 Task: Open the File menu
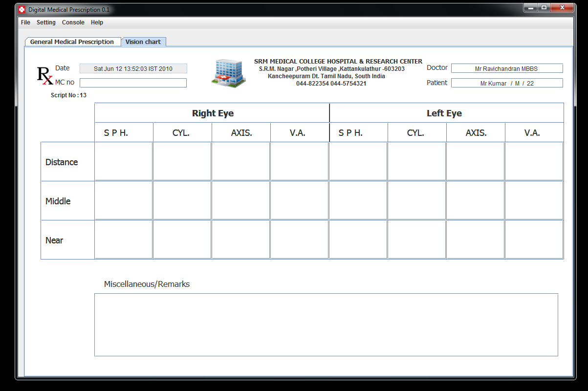click(x=25, y=22)
